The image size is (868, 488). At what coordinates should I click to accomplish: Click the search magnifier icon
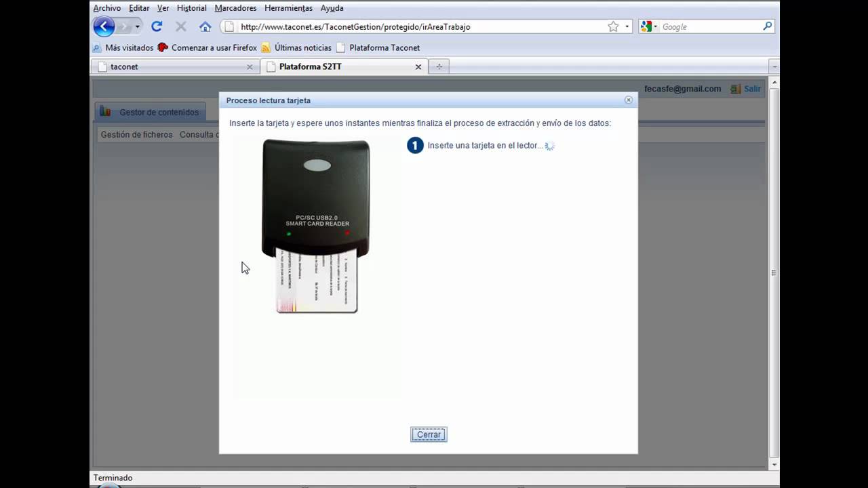point(767,26)
